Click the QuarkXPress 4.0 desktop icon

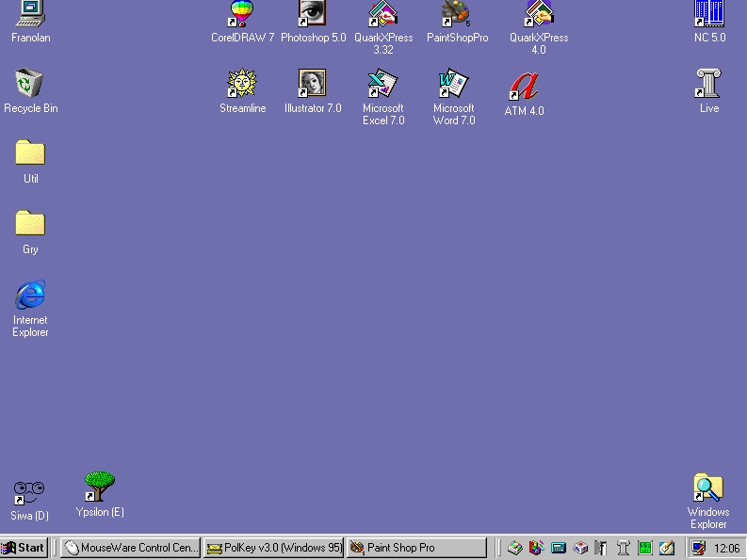pos(538,13)
